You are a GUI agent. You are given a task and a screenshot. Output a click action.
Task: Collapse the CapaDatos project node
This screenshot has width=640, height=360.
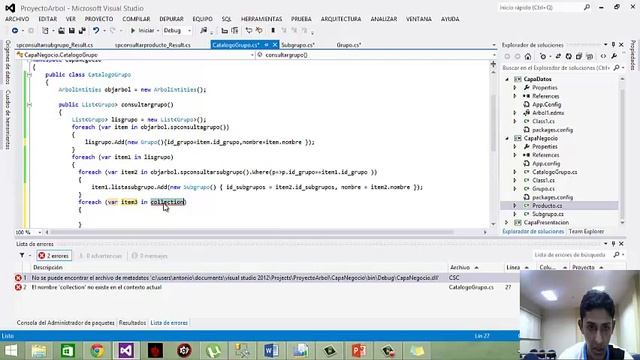click(507, 79)
